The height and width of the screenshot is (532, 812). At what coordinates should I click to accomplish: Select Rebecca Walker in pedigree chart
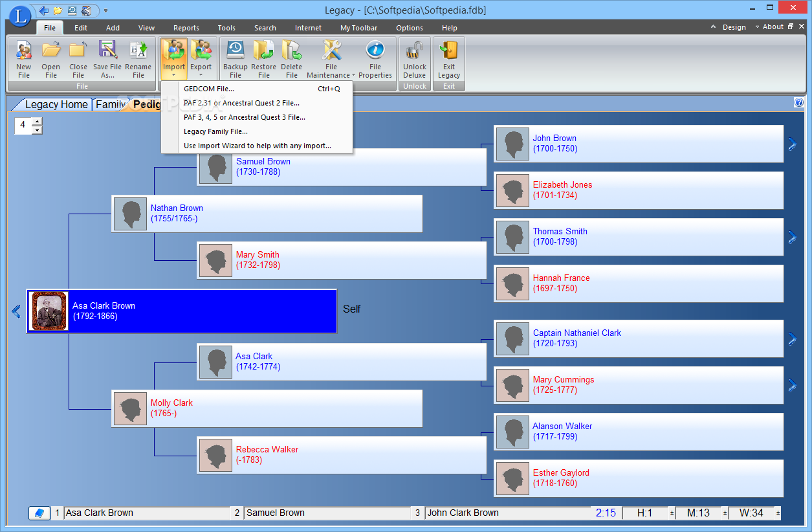(x=342, y=455)
